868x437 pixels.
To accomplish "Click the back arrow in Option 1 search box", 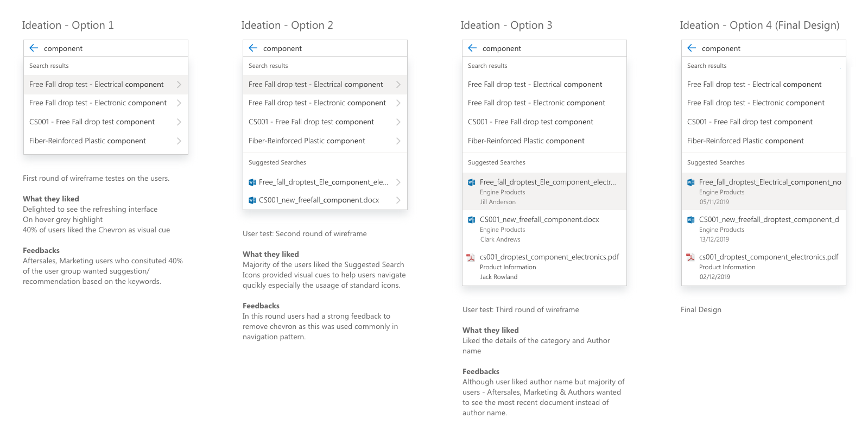I will coord(34,48).
